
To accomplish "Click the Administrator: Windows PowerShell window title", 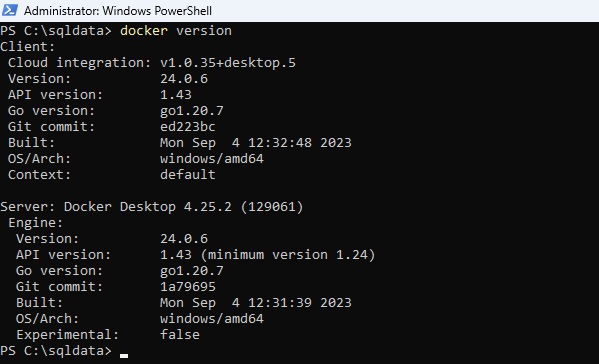I will pos(118,11).
